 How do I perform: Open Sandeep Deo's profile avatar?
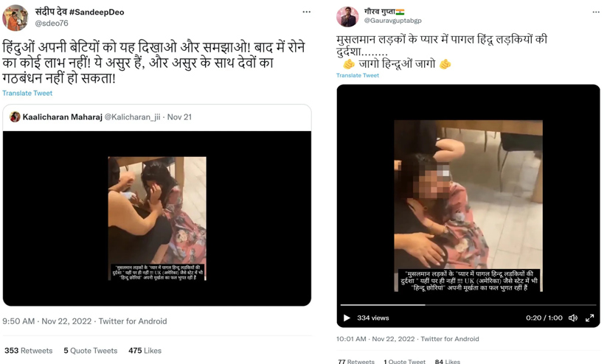pos(15,18)
